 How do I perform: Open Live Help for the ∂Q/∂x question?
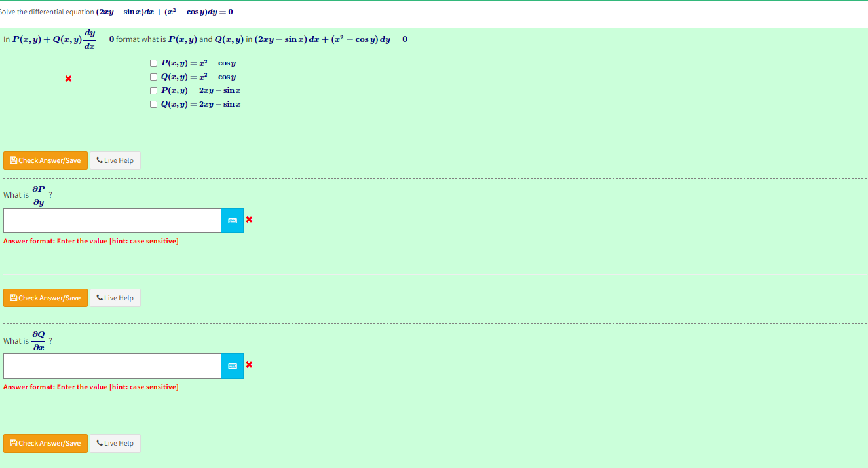[115, 443]
